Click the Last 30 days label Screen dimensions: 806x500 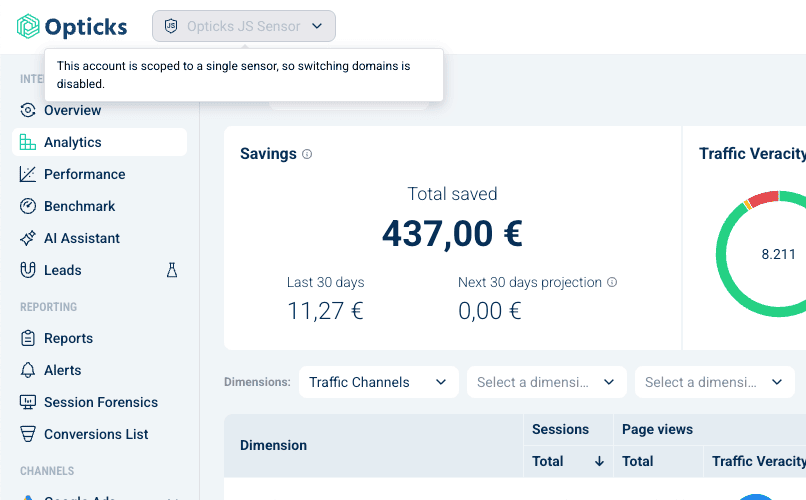[x=325, y=282]
